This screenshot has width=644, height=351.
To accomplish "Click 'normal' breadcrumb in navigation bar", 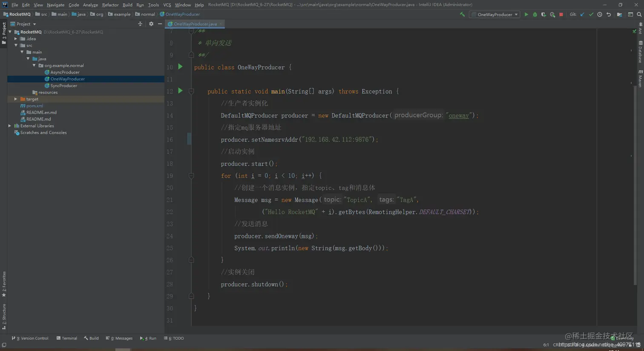I will point(145,14).
